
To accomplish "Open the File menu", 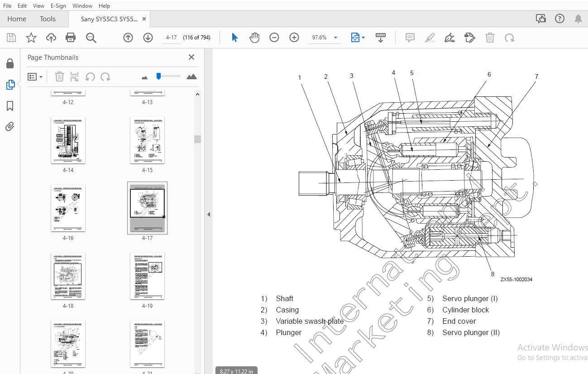I will 7,5.
